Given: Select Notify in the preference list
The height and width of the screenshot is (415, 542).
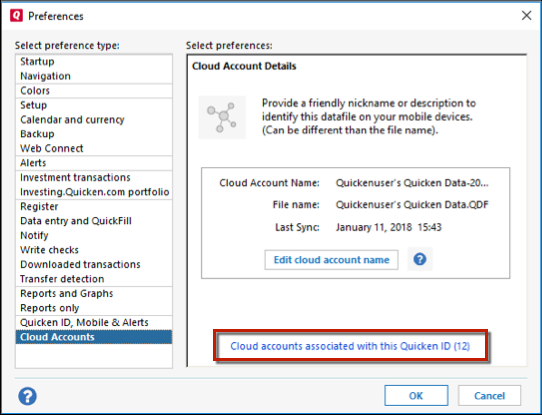Looking at the screenshot, I should click(x=94, y=235).
